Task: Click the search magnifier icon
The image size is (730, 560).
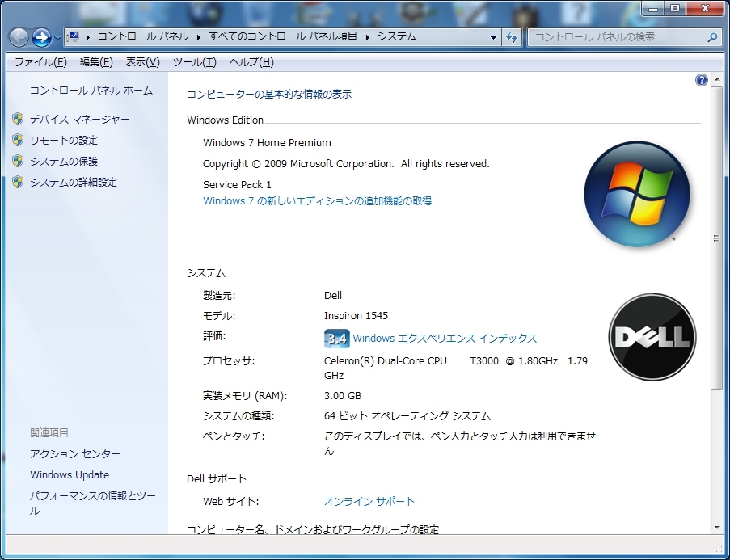Action: pos(712,37)
